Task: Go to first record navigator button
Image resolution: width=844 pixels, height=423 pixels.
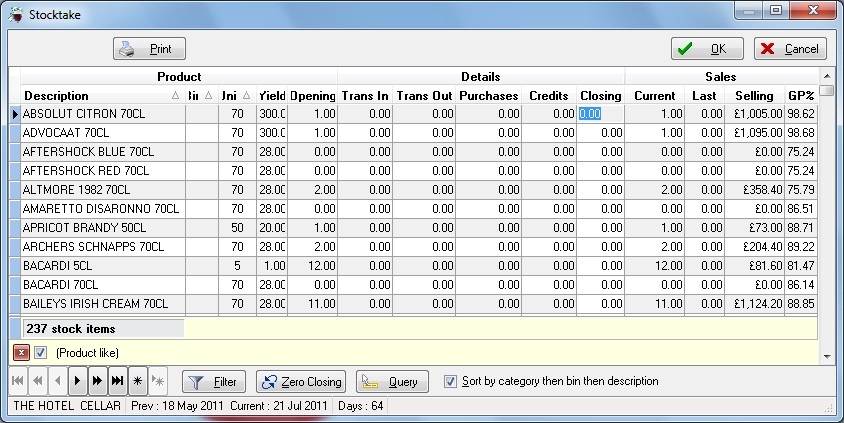Action: tap(18, 381)
